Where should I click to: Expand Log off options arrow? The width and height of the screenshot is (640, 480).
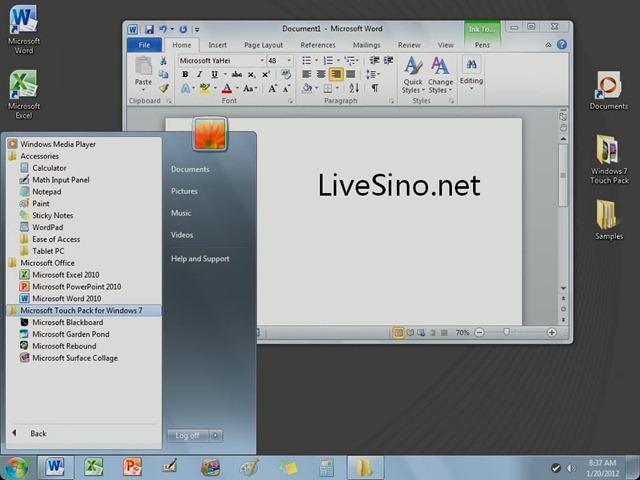pyautogui.click(x=216, y=436)
